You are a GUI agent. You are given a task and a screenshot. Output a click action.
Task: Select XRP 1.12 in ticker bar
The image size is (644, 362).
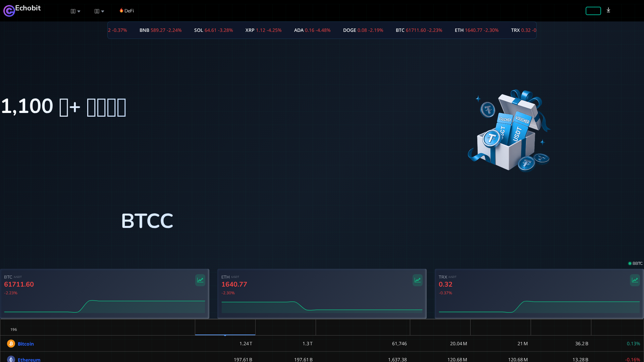tap(263, 30)
